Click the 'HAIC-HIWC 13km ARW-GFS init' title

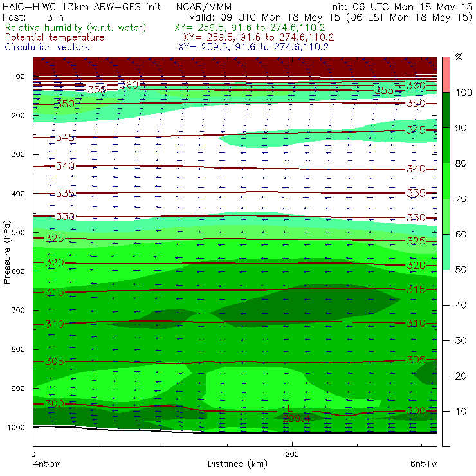82,6
